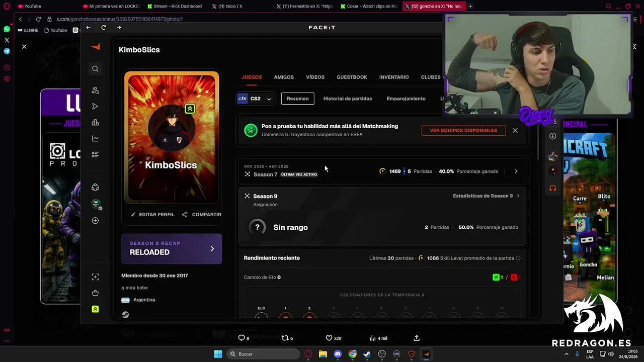
Task: Go forward in the FACEIT window
Action: (119, 28)
